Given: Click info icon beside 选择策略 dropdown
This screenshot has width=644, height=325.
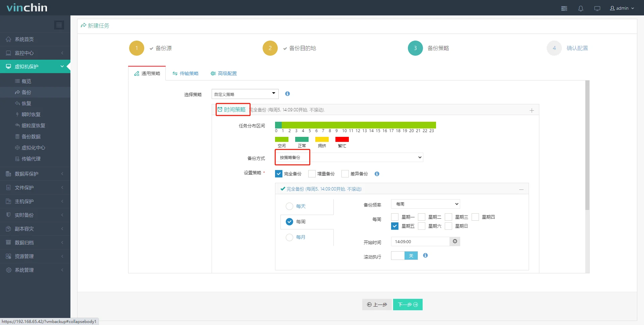Looking at the screenshot, I should point(287,94).
